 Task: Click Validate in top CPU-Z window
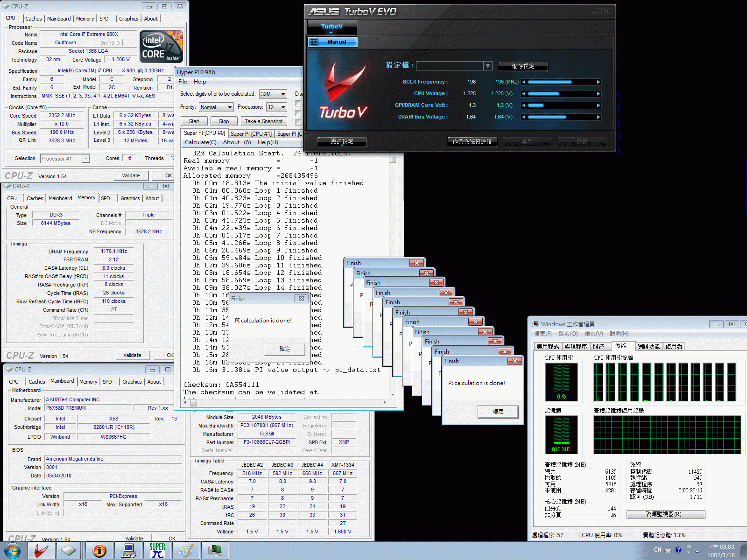131,175
